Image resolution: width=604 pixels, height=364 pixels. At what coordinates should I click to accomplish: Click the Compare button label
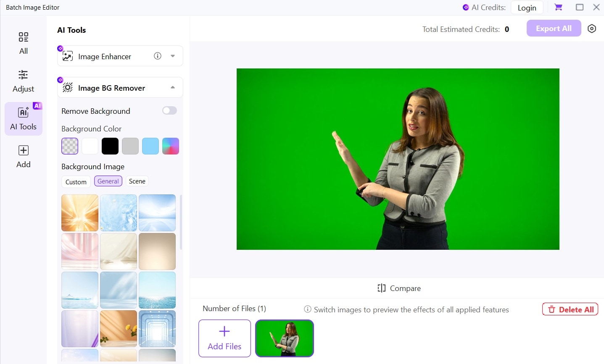405,288
